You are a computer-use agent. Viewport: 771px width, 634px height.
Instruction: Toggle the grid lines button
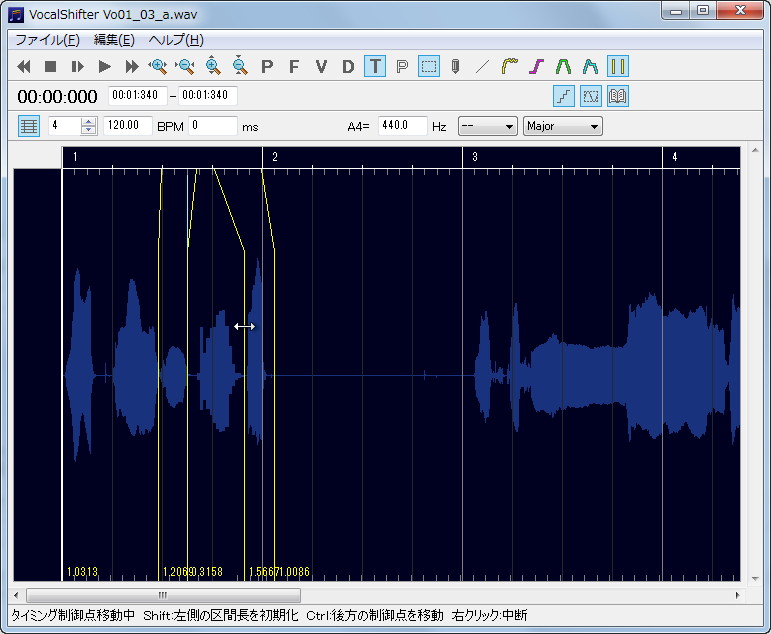[x=29, y=126]
